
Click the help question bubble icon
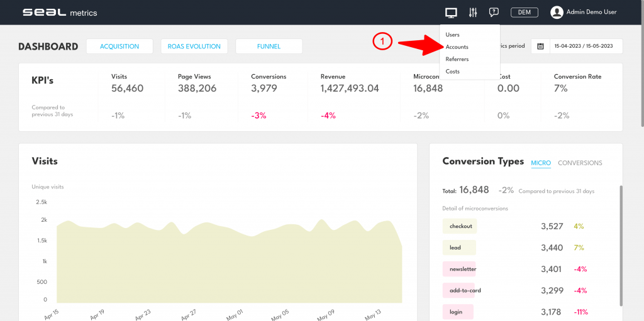494,12
